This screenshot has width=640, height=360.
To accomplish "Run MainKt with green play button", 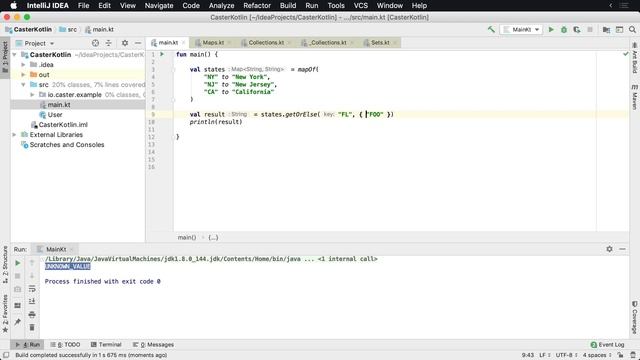I will click(x=551, y=29).
